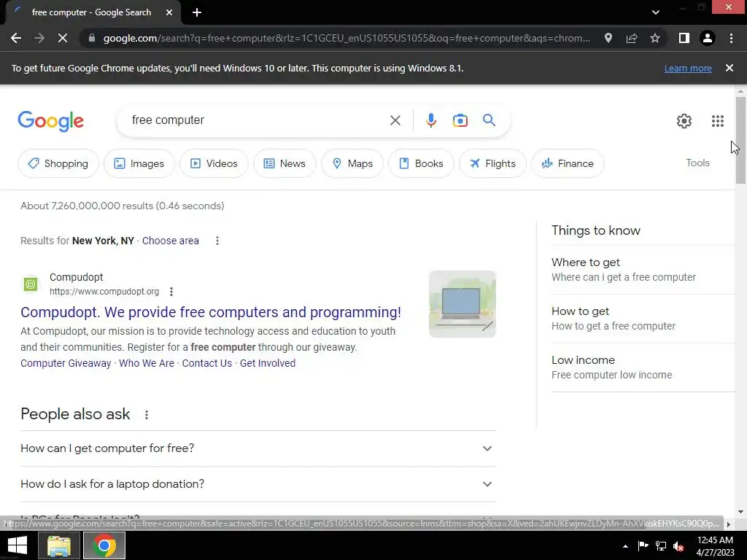Switch to Flights results

pyautogui.click(x=492, y=163)
